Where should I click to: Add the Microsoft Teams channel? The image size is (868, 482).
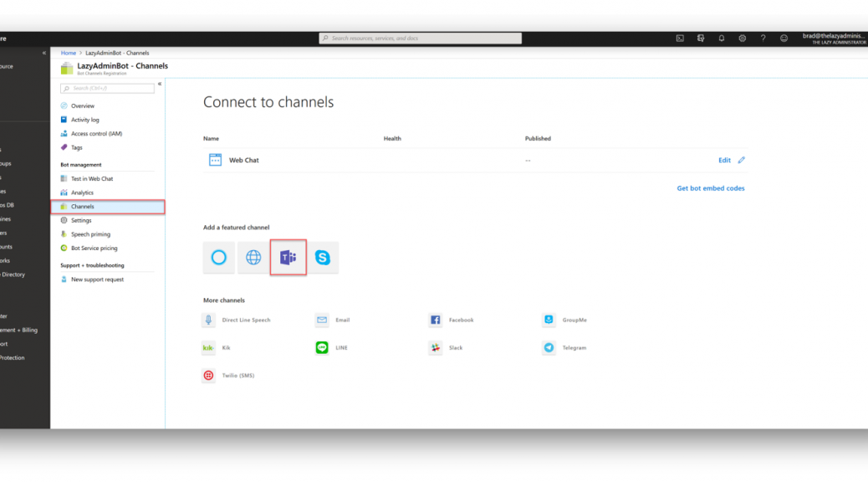[288, 257]
